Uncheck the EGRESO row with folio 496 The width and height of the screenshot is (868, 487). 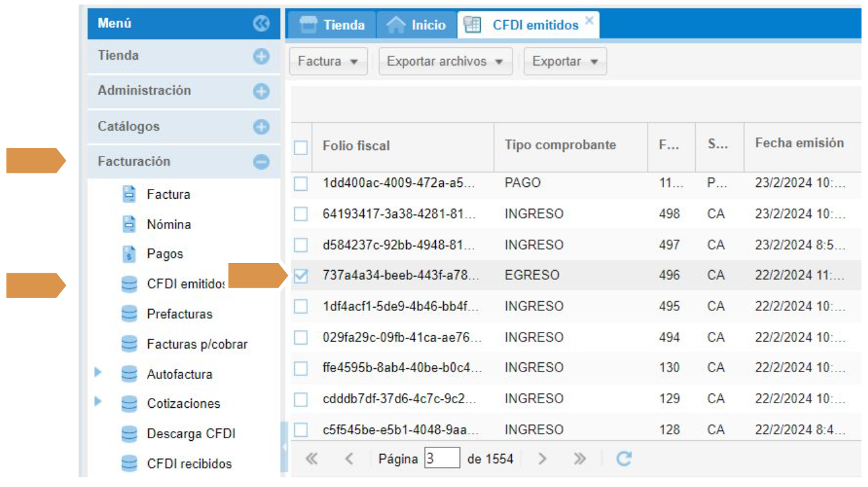coord(300,276)
